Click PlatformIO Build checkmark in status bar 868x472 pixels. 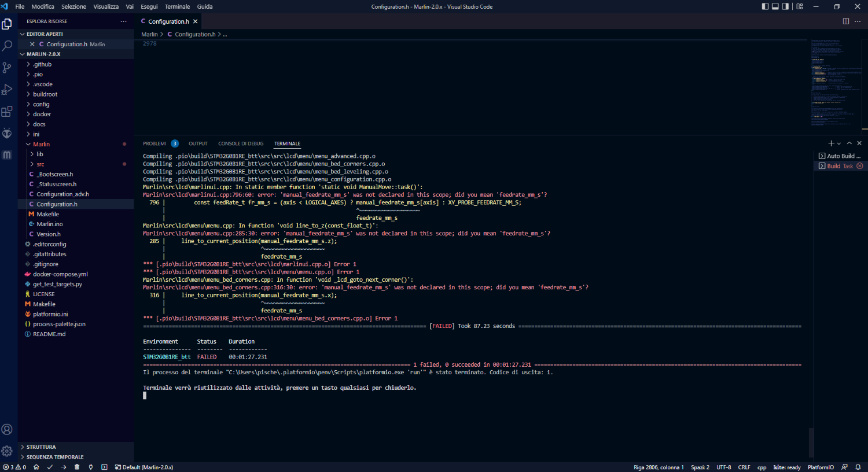50,467
